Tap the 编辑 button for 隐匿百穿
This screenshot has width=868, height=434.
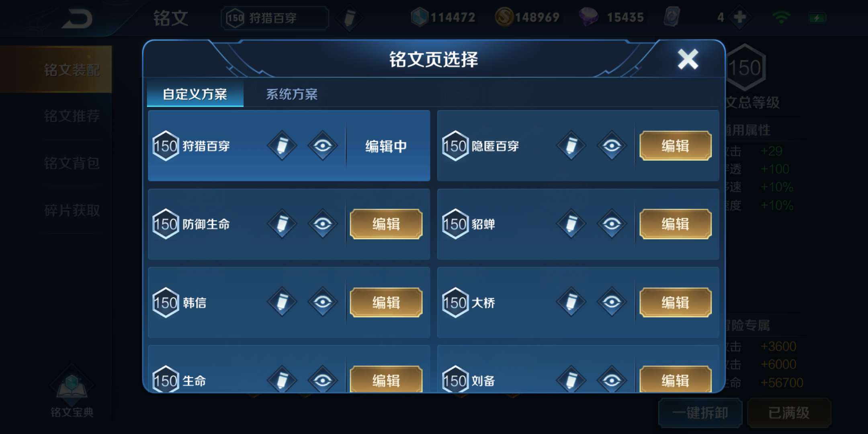point(675,145)
